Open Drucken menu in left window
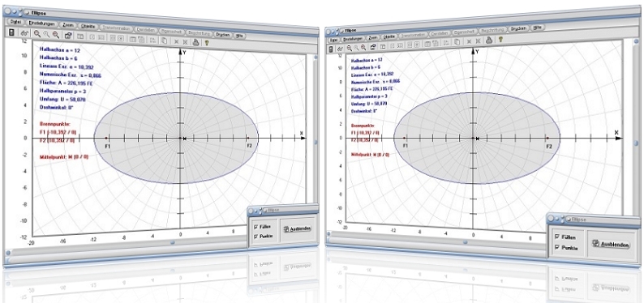Screen dimensions: 644x303 222,35
